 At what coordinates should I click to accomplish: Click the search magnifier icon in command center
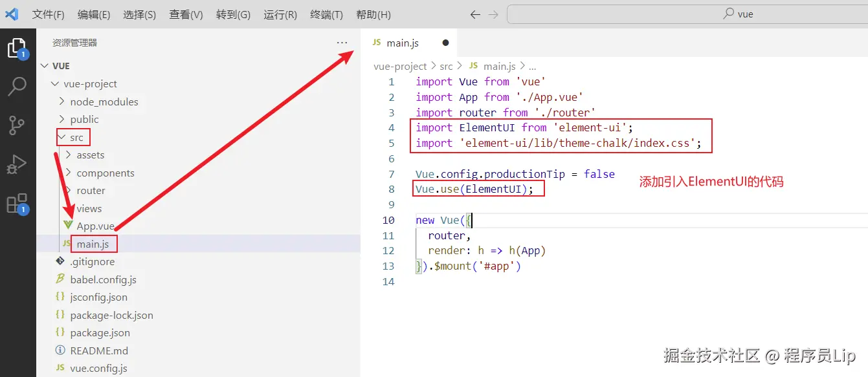click(x=729, y=14)
